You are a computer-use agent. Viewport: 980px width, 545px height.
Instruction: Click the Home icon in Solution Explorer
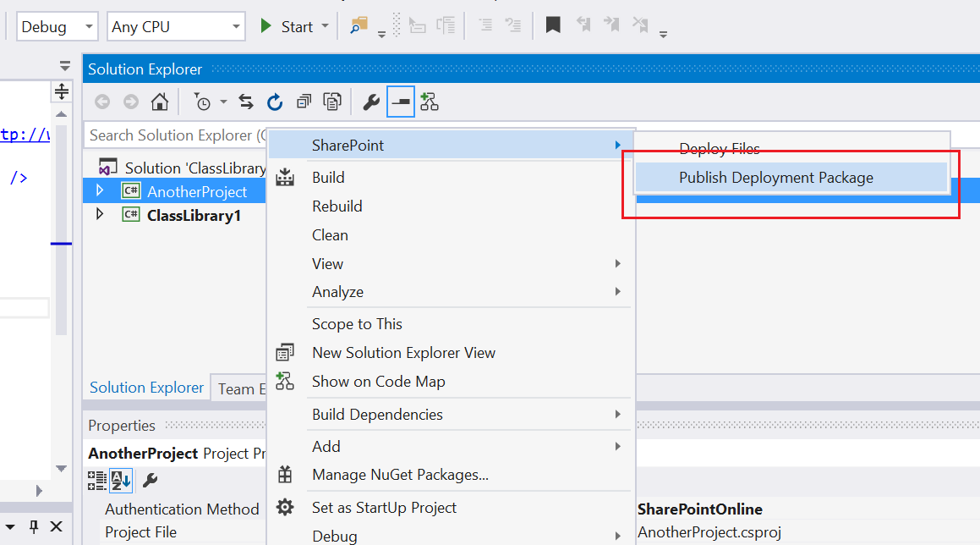[x=159, y=102]
